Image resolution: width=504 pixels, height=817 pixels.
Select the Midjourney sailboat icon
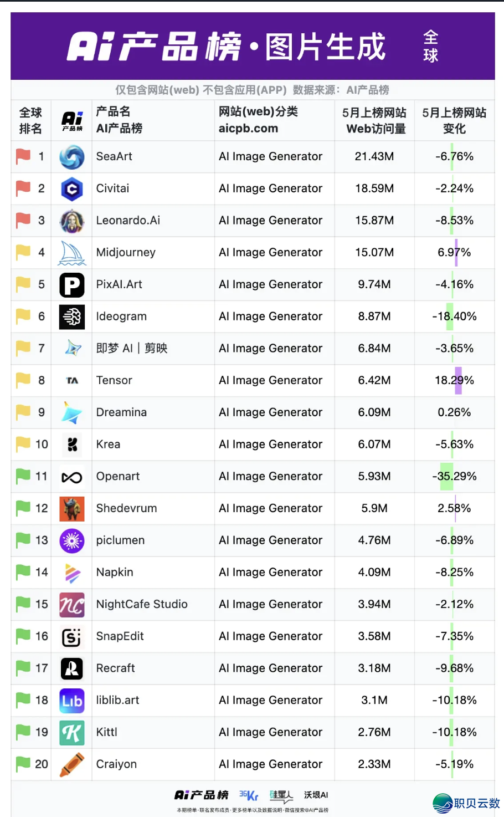72,253
